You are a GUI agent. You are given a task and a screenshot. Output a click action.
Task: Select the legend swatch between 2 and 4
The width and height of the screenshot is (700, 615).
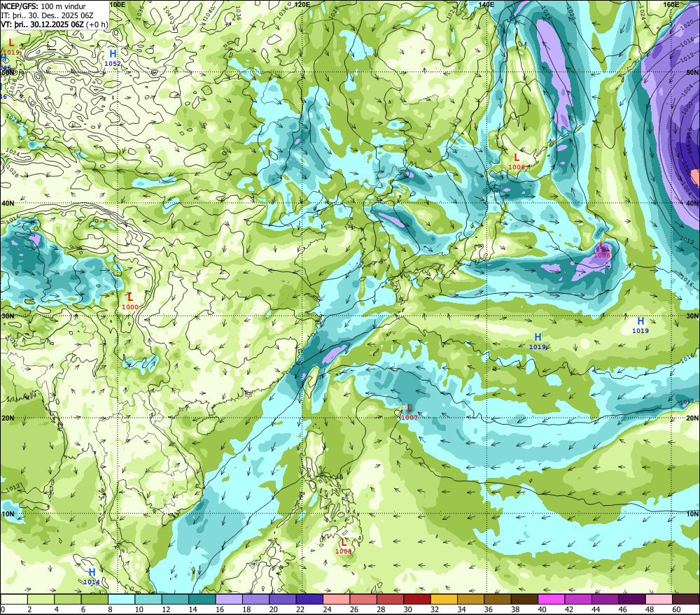pos(41,600)
